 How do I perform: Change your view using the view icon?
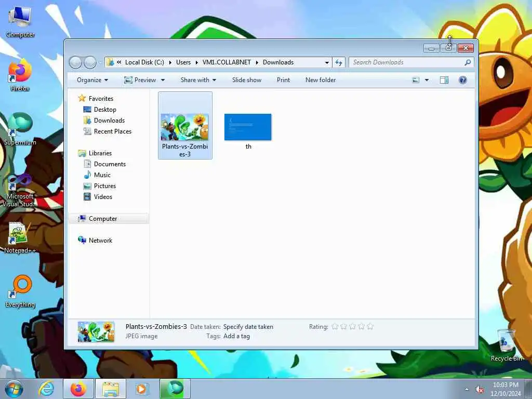click(416, 80)
